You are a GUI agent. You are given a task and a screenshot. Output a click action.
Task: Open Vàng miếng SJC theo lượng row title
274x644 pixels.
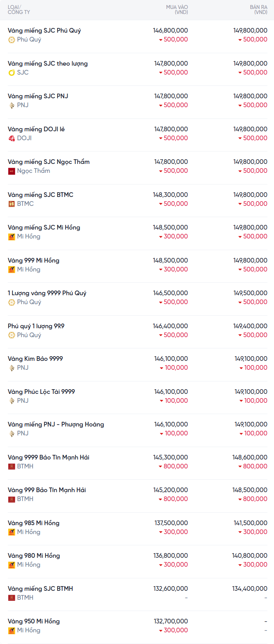tap(48, 63)
